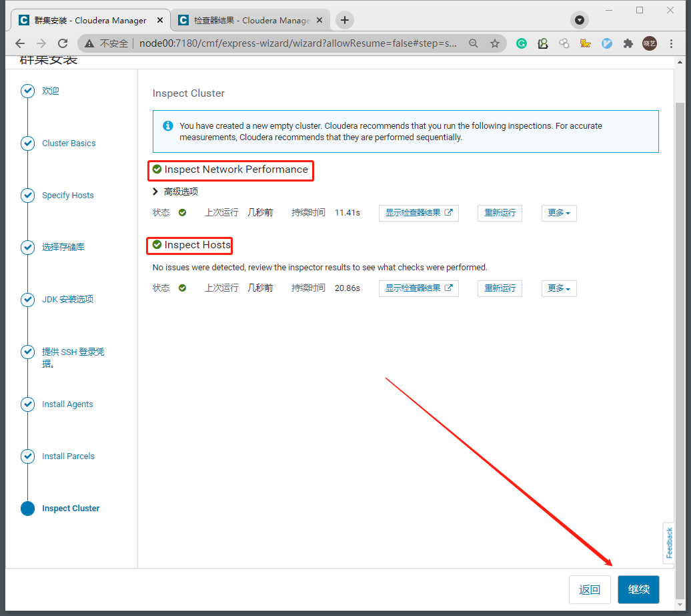Click the address bar URL

pyautogui.click(x=298, y=43)
